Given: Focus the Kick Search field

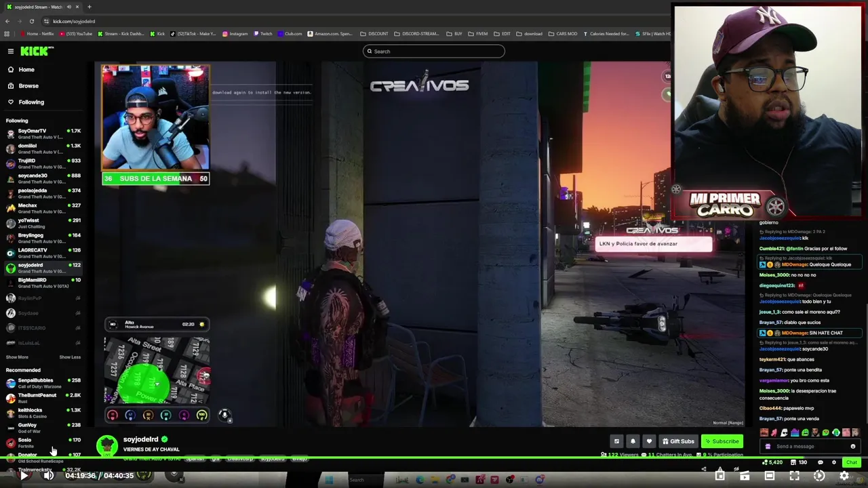Looking at the screenshot, I should (x=434, y=52).
